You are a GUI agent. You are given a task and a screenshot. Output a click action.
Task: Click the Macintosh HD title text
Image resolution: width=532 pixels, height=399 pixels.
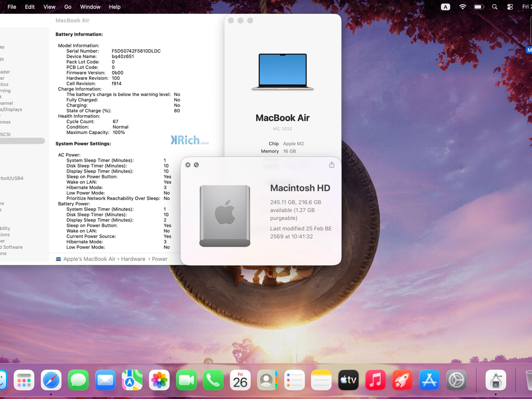[x=300, y=188]
